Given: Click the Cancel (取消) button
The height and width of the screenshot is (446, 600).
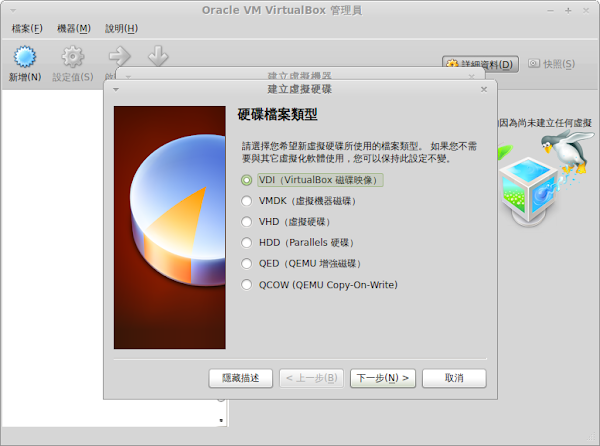Looking at the screenshot, I should (x=454, y=378).
